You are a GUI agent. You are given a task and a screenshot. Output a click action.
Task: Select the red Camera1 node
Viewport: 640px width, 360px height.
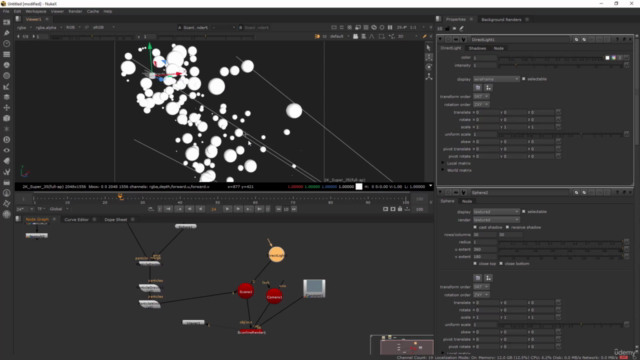tap(274, 297)
